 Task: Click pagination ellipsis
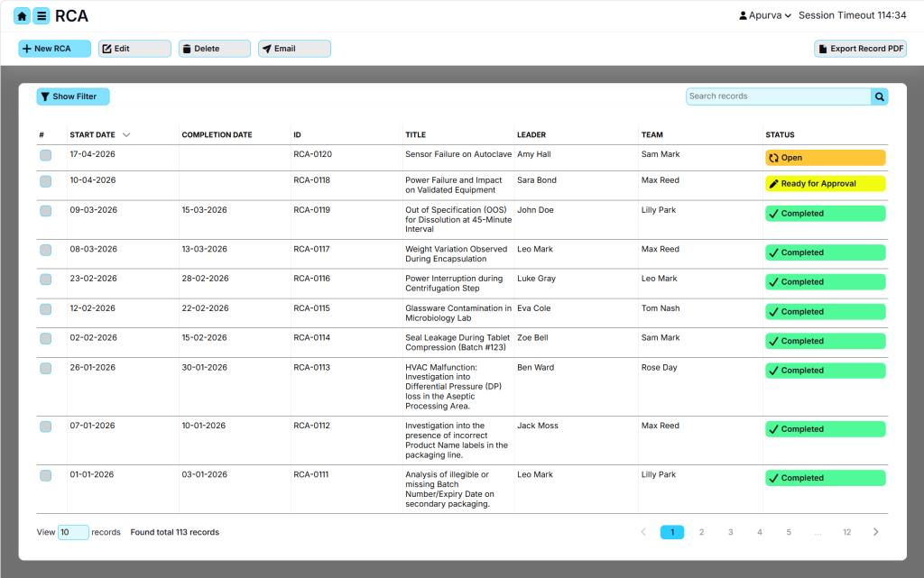click(818, 532)
